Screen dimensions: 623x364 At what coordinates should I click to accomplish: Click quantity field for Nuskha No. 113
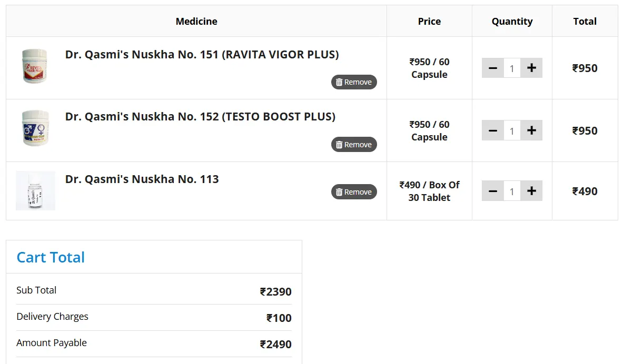pos(512,191)
